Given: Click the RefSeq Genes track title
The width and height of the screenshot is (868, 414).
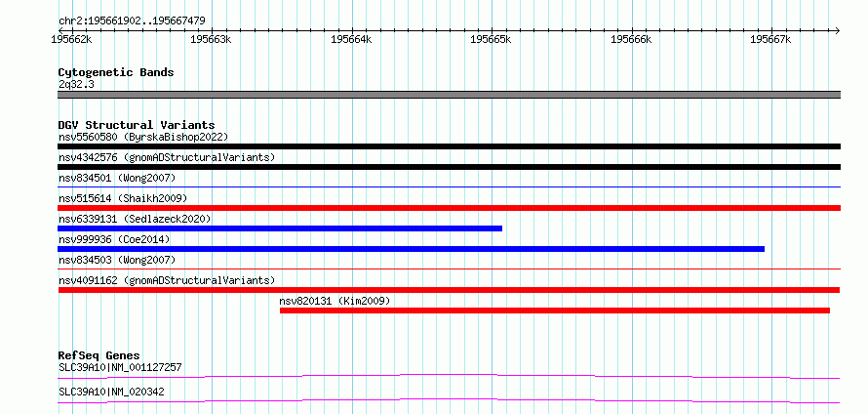Looking at the screenshot, I should pyautogui.click(x=99, y=355).
